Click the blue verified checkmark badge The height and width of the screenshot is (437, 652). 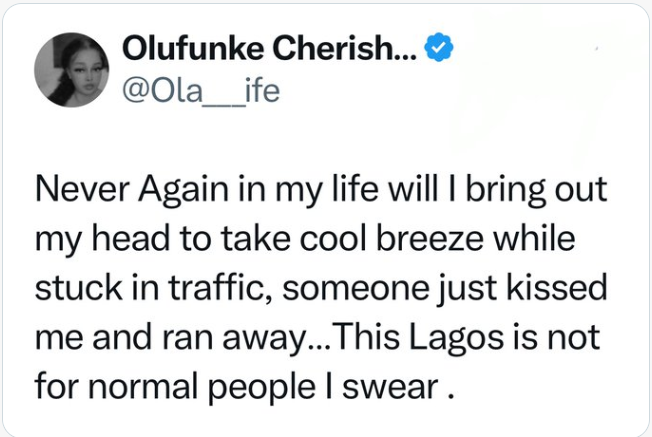[439, 47]
